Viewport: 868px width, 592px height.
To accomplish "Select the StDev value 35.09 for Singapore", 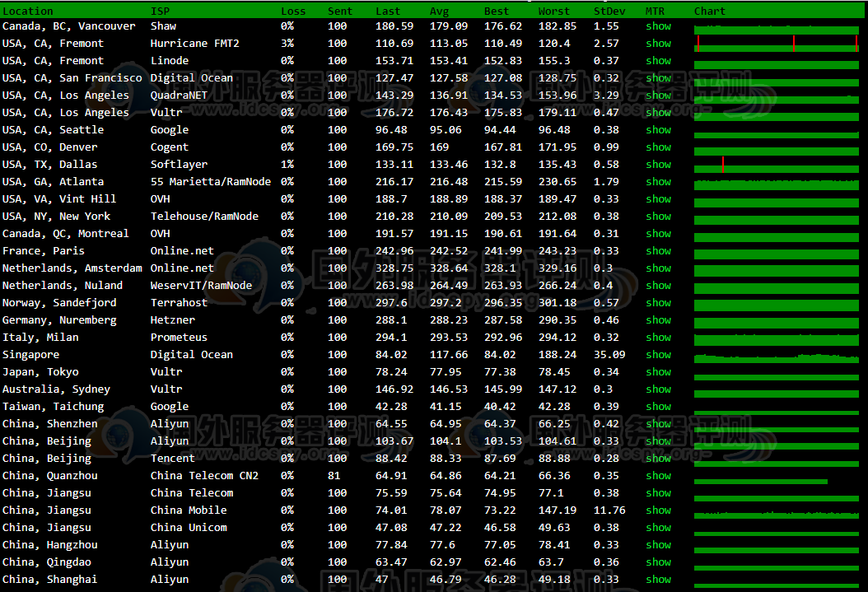I will click(609, 355).
